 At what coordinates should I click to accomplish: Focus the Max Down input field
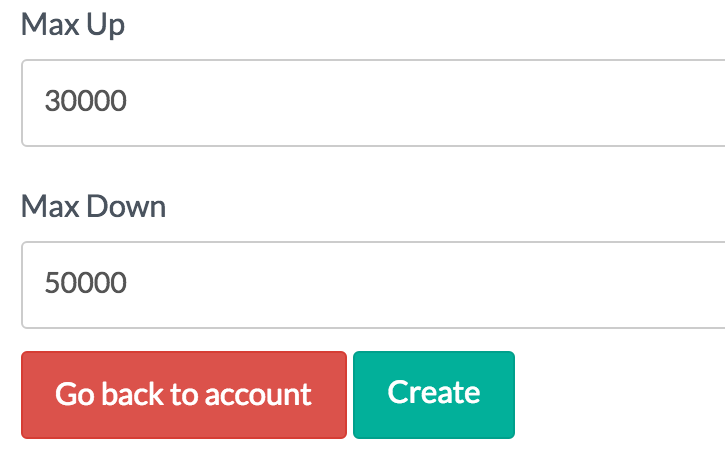(372, 285)
